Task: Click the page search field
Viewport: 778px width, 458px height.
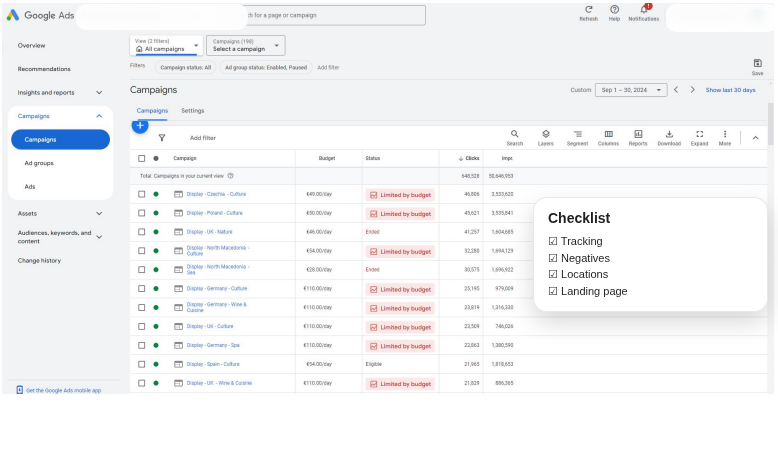Action: [335, 15]
